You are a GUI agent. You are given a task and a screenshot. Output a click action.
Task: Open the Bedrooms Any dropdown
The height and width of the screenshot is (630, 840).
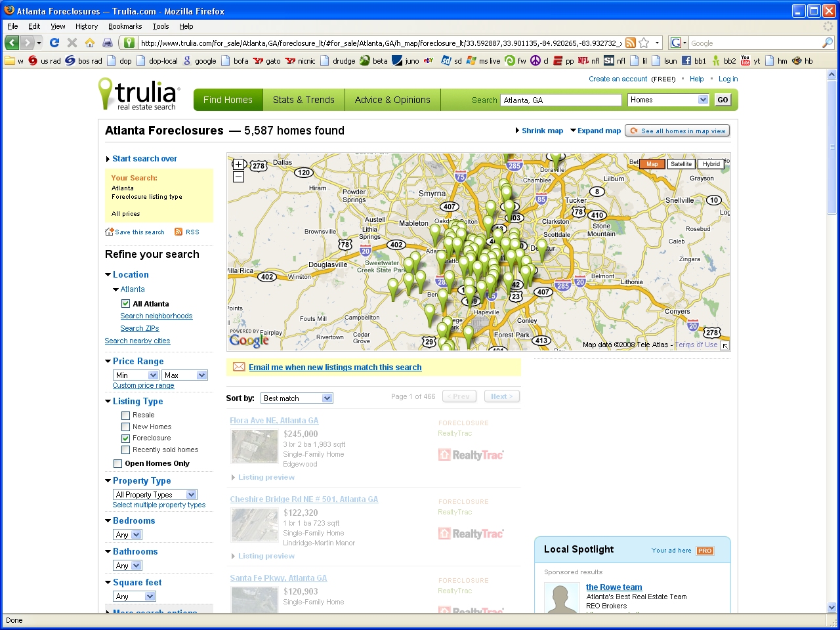[x=128, y=535]
